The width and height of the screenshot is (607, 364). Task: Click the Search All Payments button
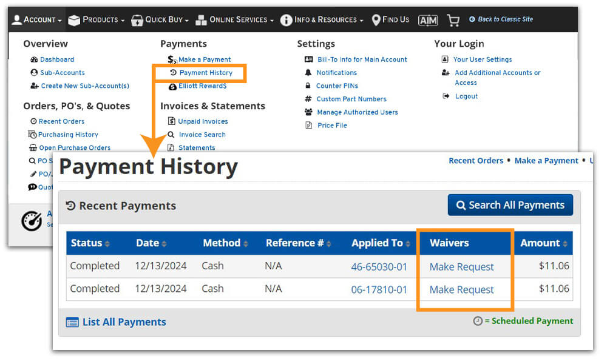tap(510, 205)
